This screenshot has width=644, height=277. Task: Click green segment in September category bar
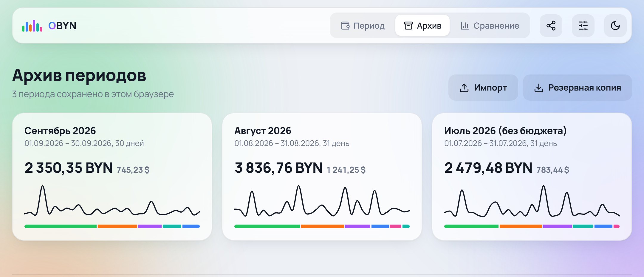[61, 226]
